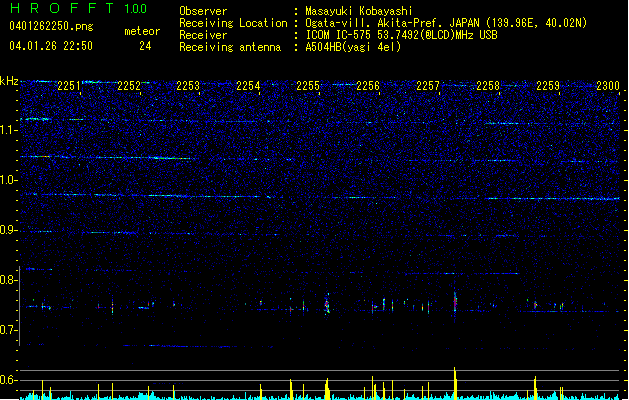Viewport: 629px width, 400px height.
Task: Click the strong meteor echo just past 2257
Action: click(455, 303)
